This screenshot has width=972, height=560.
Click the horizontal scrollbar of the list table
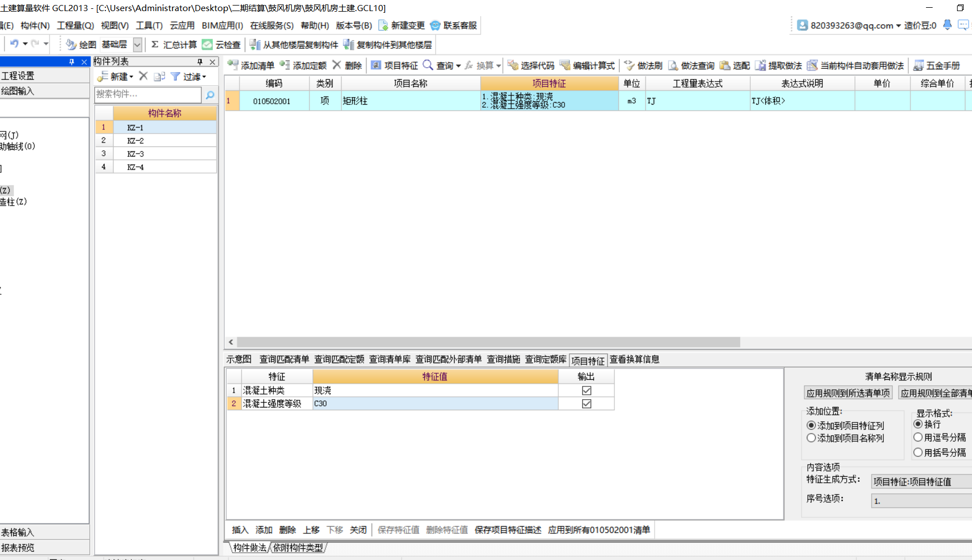point(488,342)
